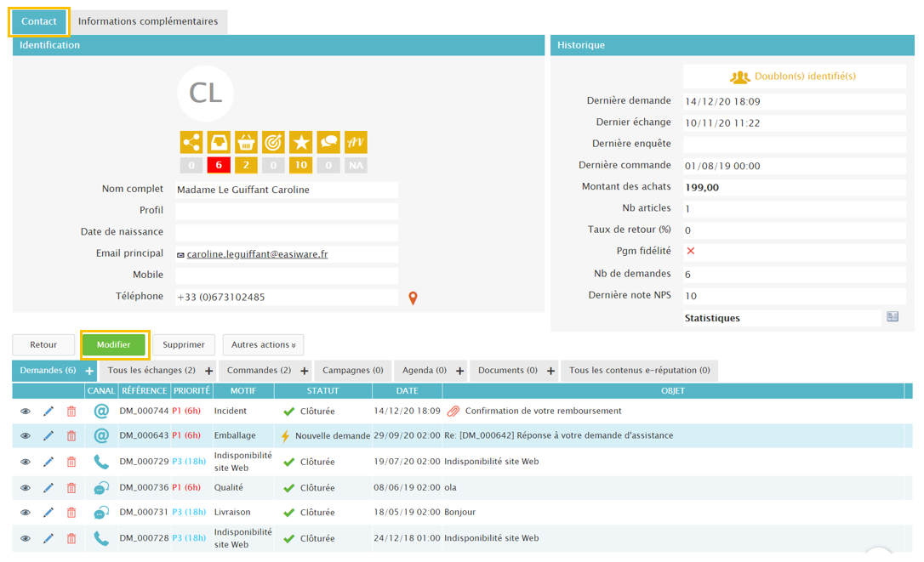
Task: Click the target campaigns icon under avatar
Action: (x=273, y=142)
